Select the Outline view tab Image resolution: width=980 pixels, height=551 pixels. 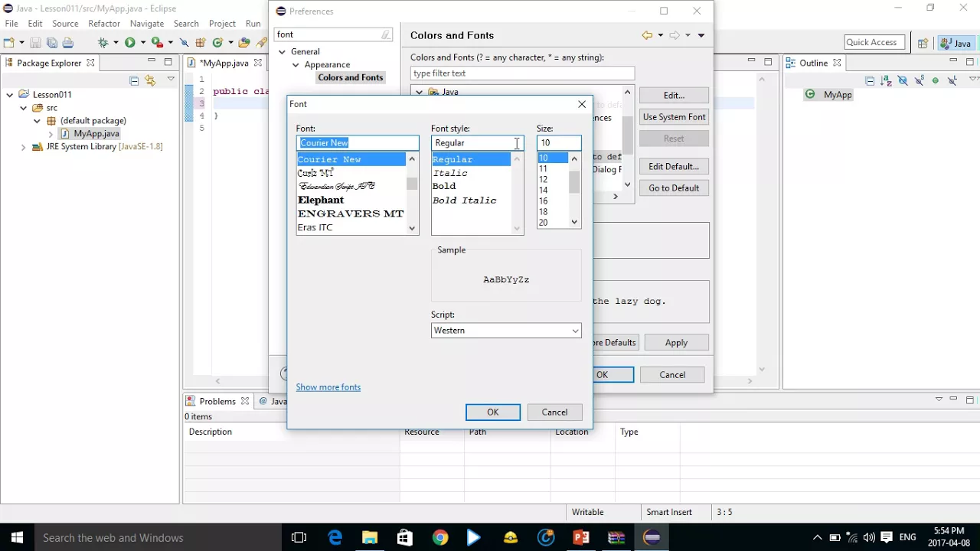click(x=813, y=63)
